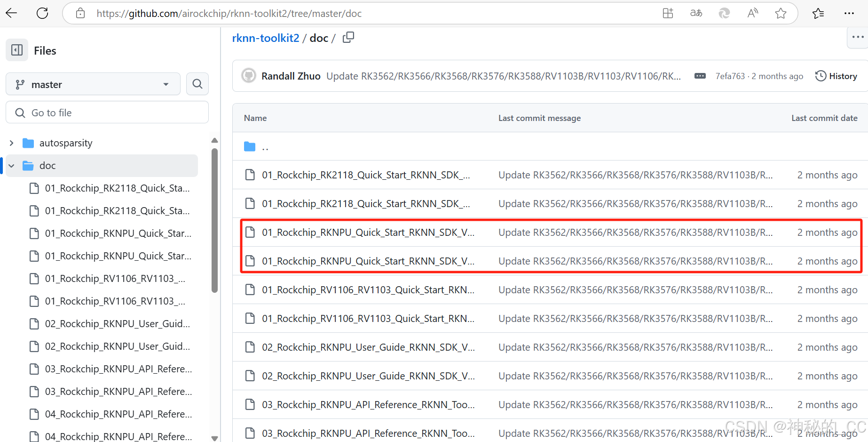Open parent directory folder icon

point(250,147)
